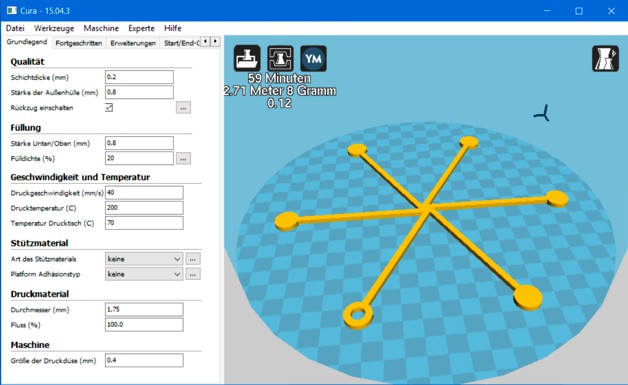Expand the Platform Adhäsionstyp dropdown
Screen dimensions: 628x385
[x=144, y=274]
